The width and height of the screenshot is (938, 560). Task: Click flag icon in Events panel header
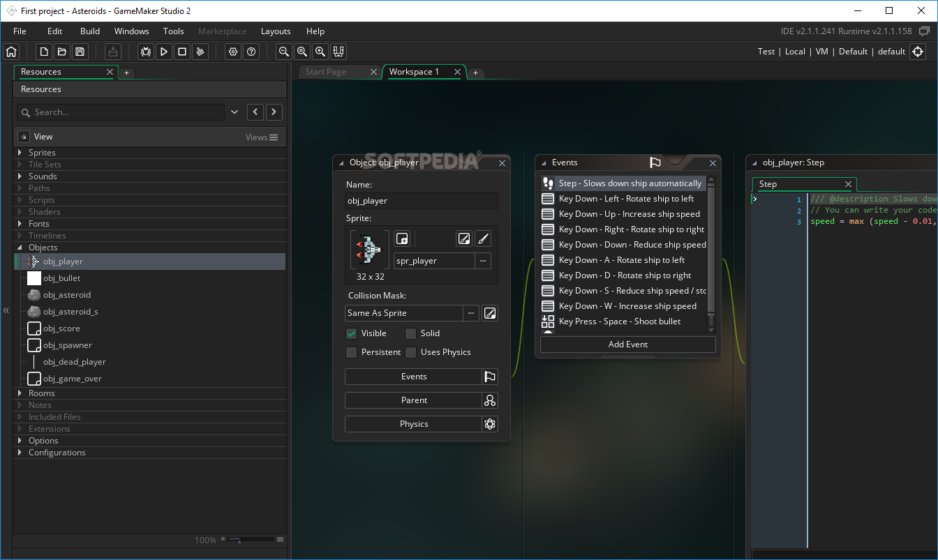tap(655, 162)
